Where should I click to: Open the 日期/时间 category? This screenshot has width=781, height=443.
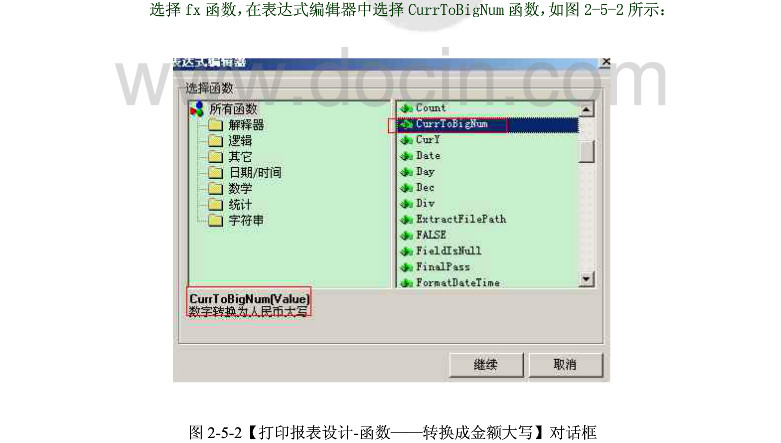point(255,172)
